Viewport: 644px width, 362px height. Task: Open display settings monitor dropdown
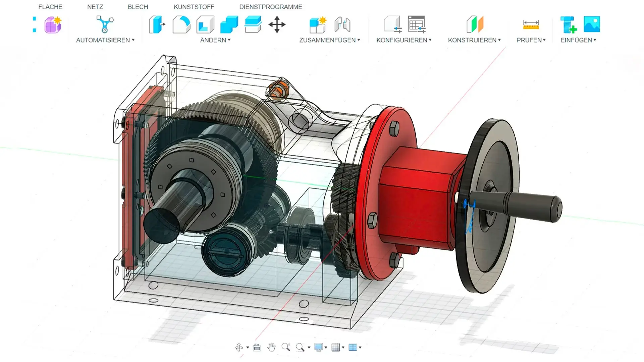(320, 347)
